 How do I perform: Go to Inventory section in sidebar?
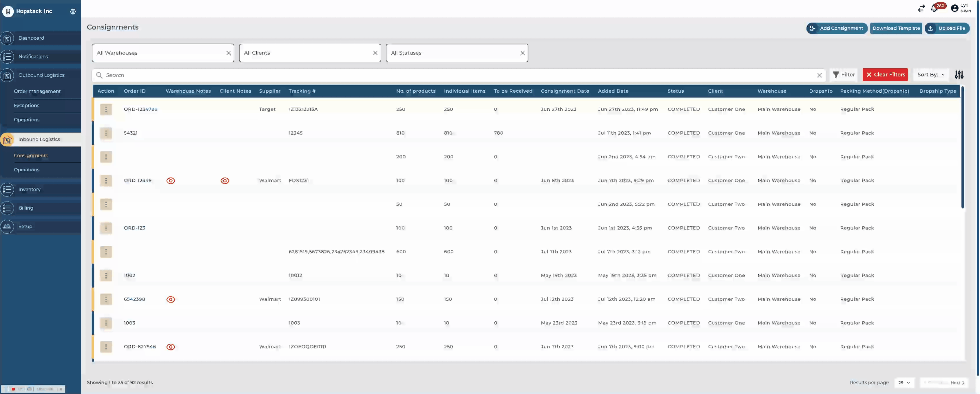pos(29,189)
